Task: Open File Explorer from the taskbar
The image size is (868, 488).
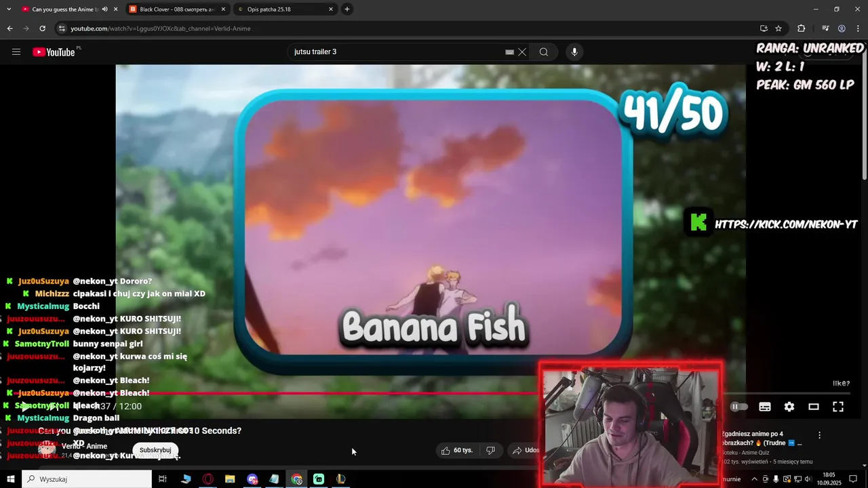Action: pyautogui.click(x=230, y=479)
